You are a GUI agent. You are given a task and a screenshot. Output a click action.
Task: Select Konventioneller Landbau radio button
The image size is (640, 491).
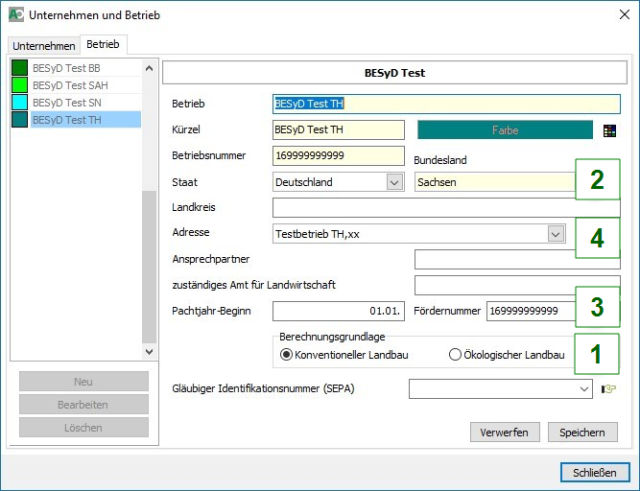tap(286, 354)
